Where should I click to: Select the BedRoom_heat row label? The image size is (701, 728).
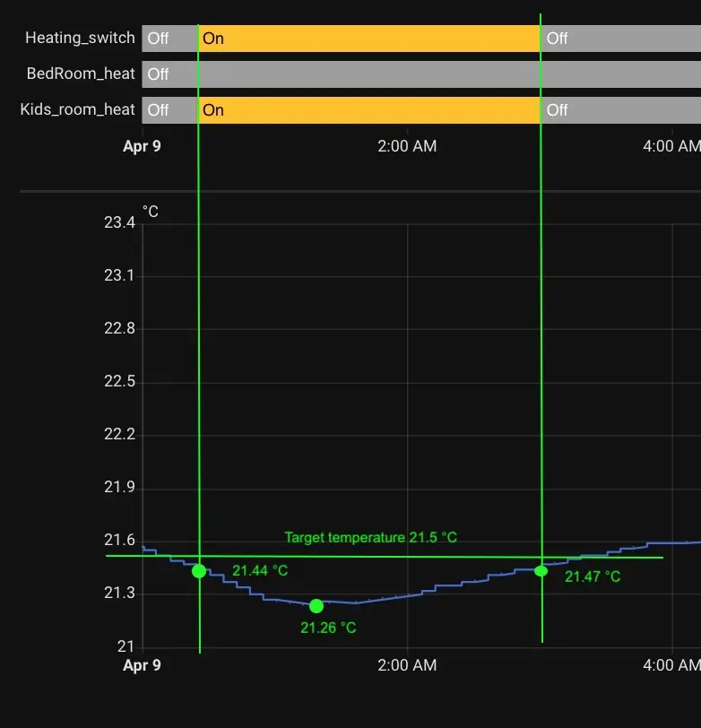click(81, 74)
